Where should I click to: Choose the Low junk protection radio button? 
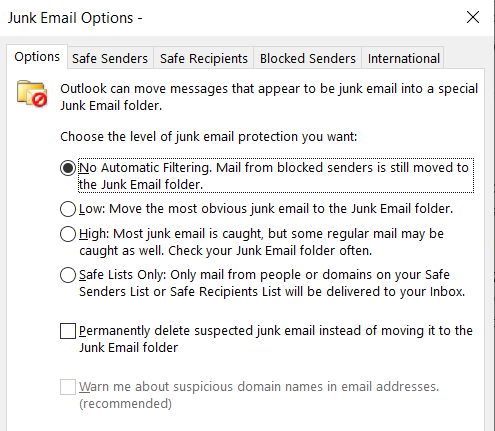[68, 209]
